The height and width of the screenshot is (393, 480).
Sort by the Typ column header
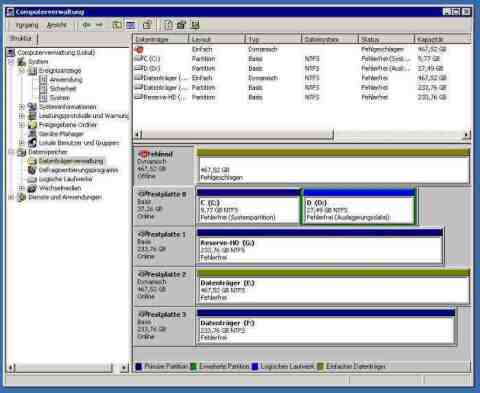click(273, 39)
